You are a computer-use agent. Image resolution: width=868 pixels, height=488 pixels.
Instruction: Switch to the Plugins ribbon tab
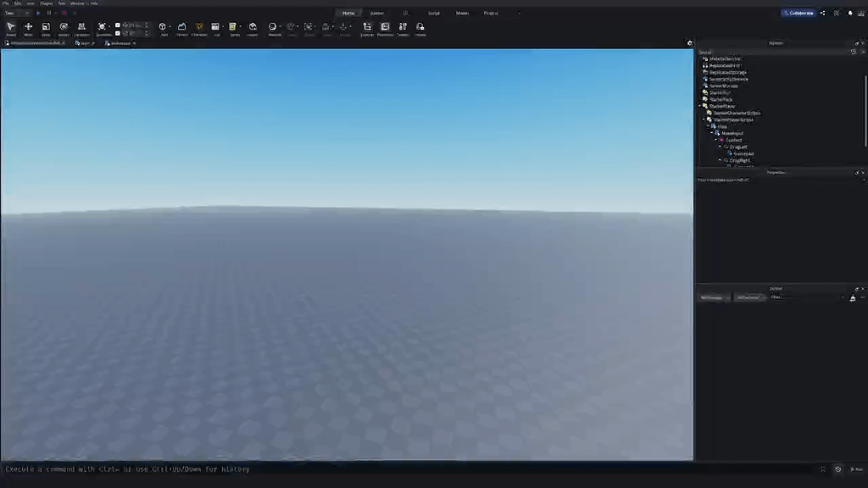pos(491,13)
